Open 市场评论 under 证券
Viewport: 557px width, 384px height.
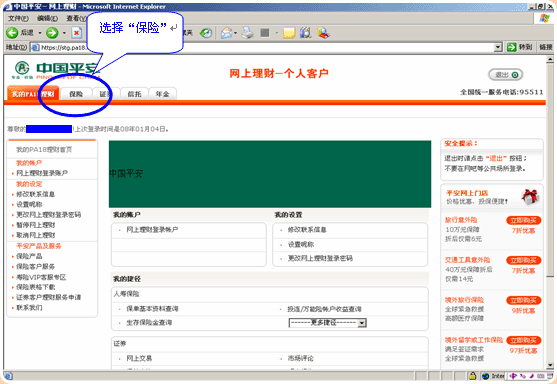point(301,358)
